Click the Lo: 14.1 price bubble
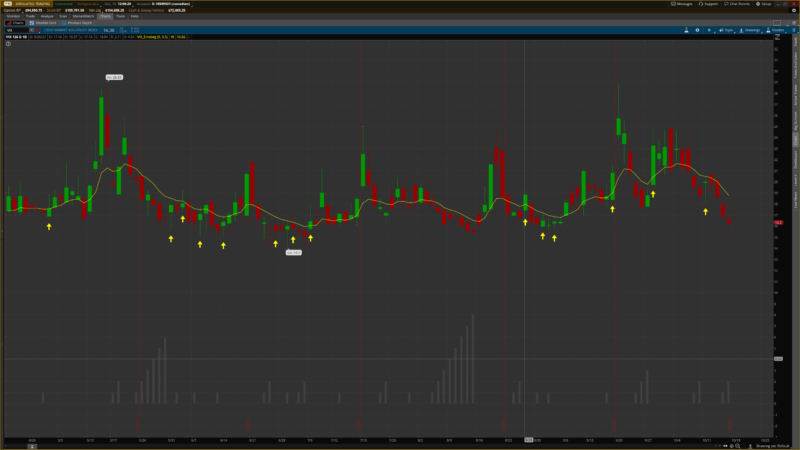This screenshot has width=800, height=450. [293, 253]
